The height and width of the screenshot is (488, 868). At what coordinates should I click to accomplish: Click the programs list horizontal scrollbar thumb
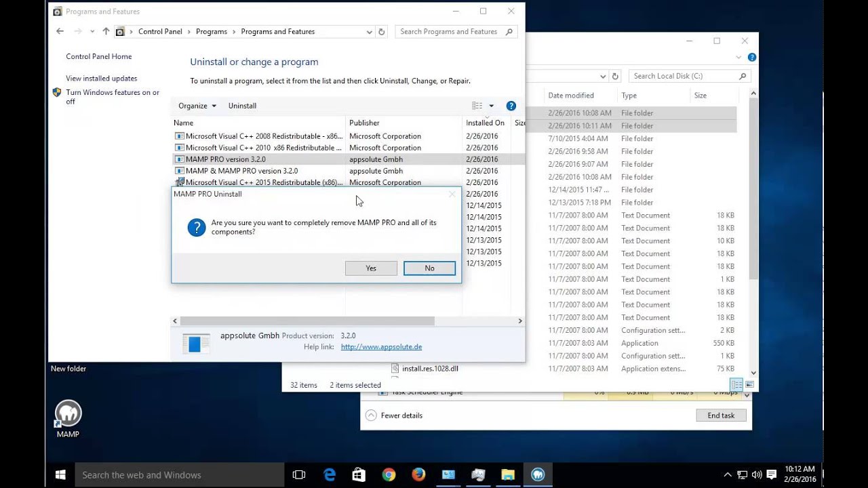tap(307, 321)
